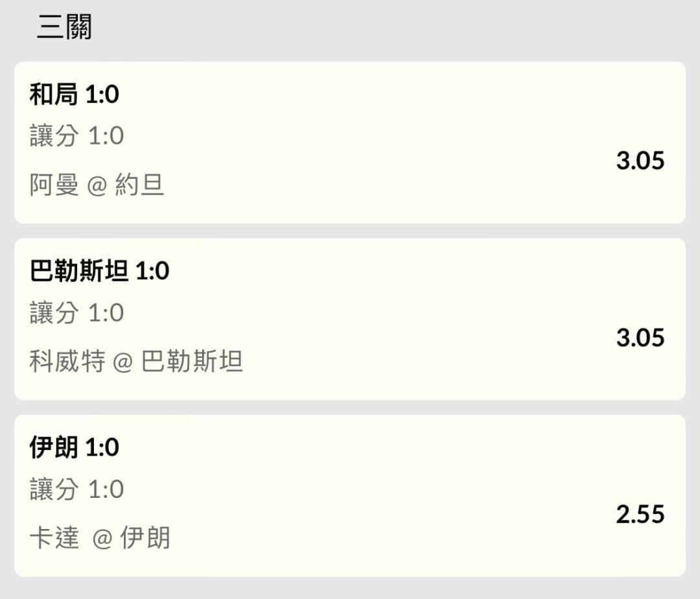Click 巴勒斯坦 after 科威特 @ in match line
This screenshot has height=599, width=700.
(192, 362)
